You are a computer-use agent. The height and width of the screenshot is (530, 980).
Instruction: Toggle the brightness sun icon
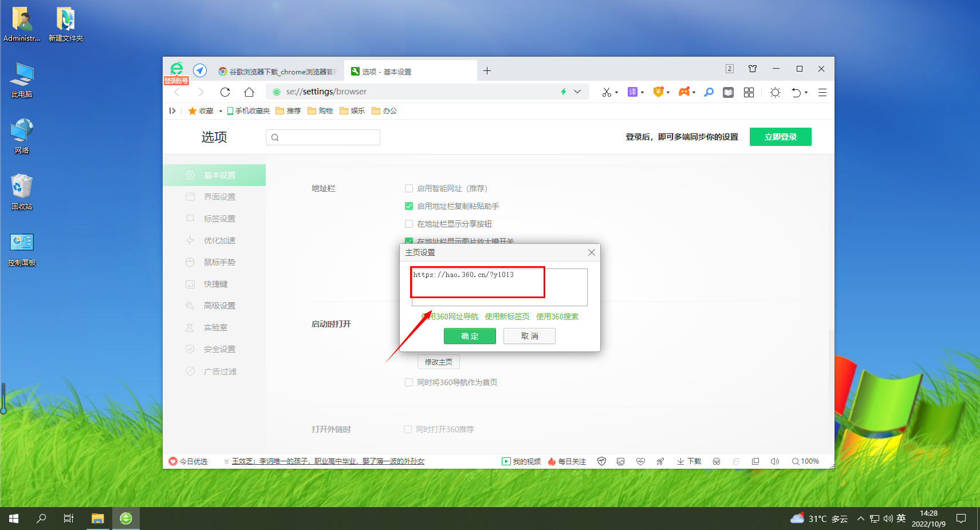[x=775, y=92]
